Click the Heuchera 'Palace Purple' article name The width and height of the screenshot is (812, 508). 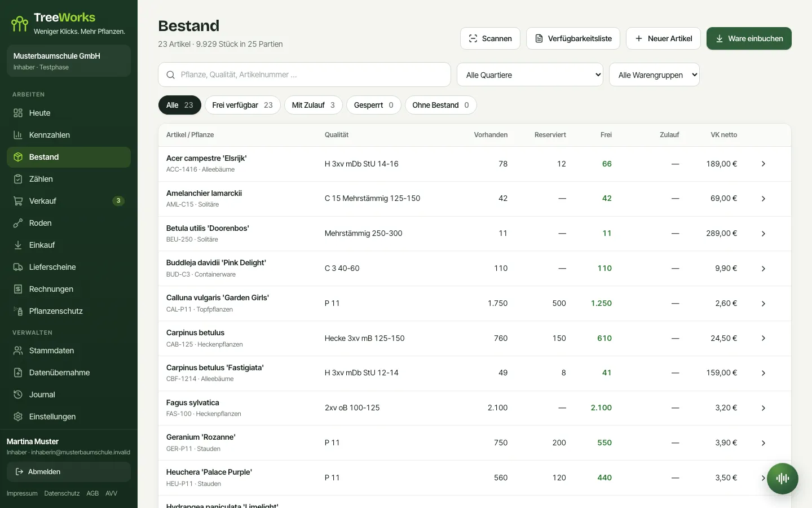coord(209,472)
